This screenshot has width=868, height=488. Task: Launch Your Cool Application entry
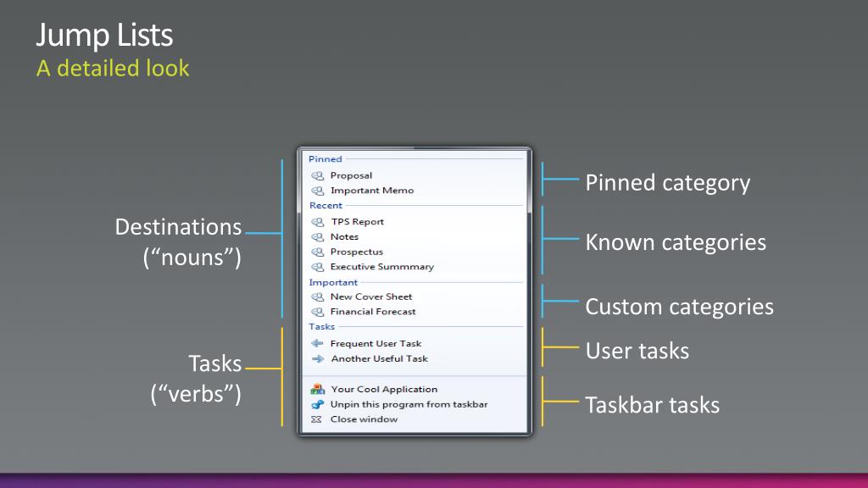pos(384,390)
